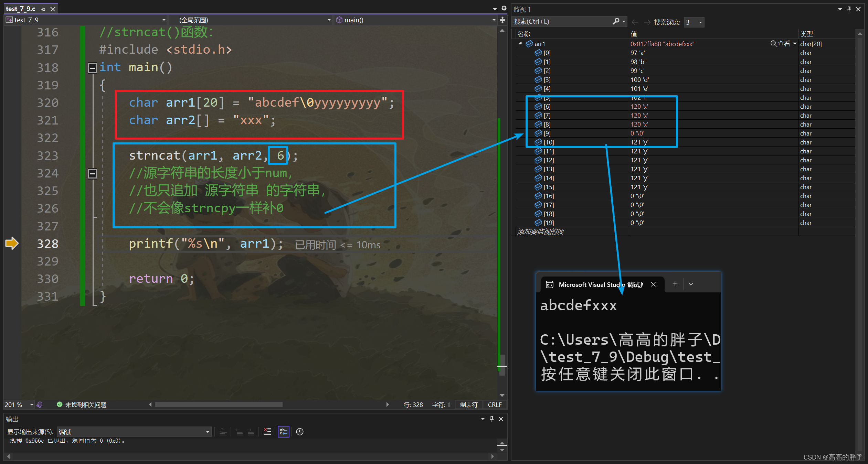Select the test_7_9.c editor tab
Viewport: 868px width, 464px height.
21,9
